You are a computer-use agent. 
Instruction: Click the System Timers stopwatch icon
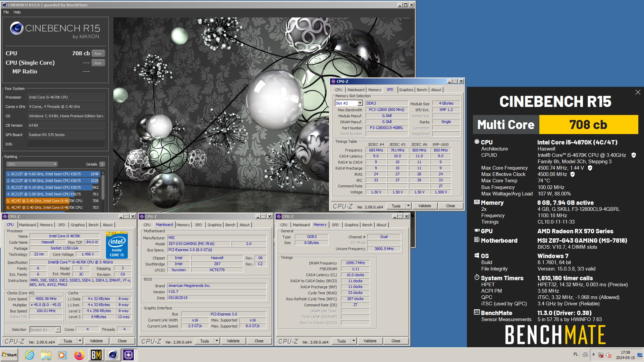[477, 277]
